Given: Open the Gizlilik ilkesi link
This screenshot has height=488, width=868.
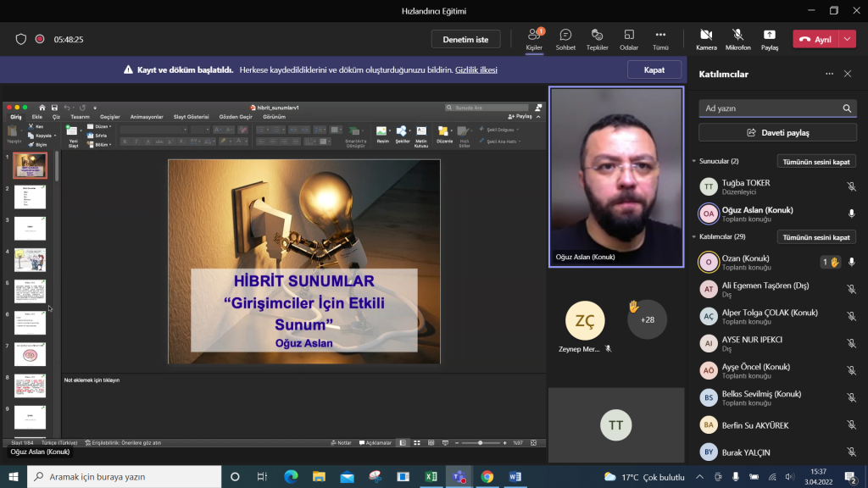Looking at the screenshot, I should tap(476, 70).
